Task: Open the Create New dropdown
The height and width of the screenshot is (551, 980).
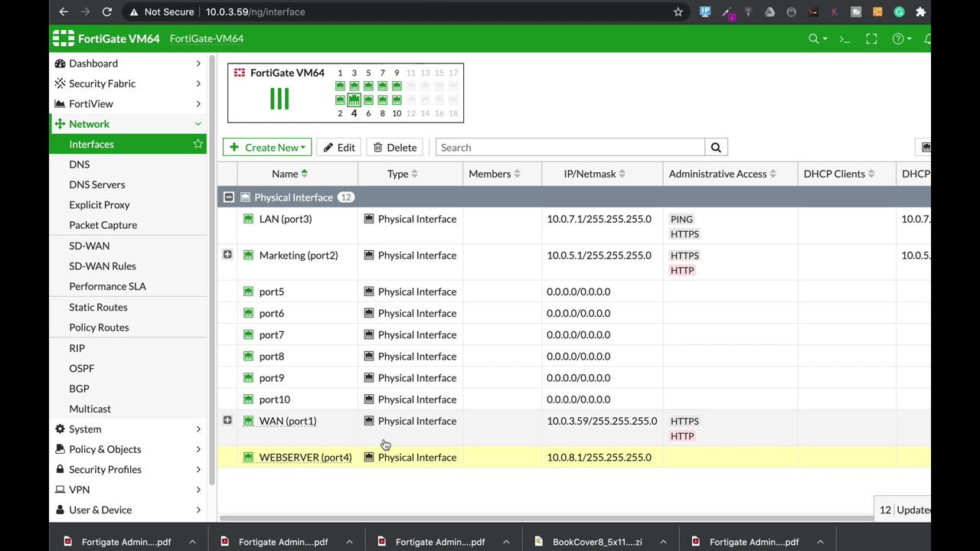Action: (267, 148)
